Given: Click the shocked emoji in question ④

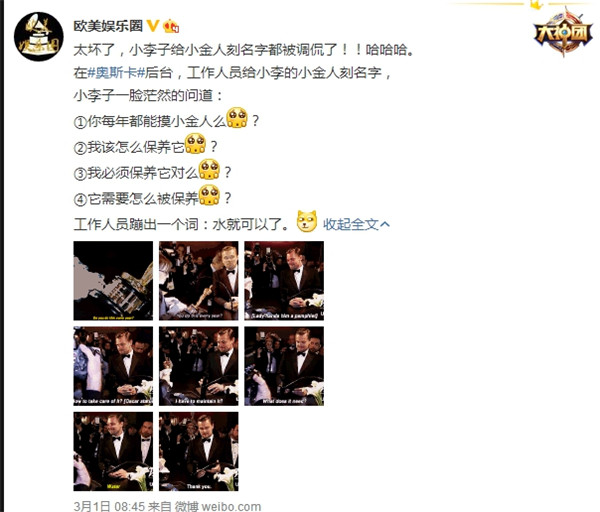Looking at the screenshot, I should click(x=209, y=195).
